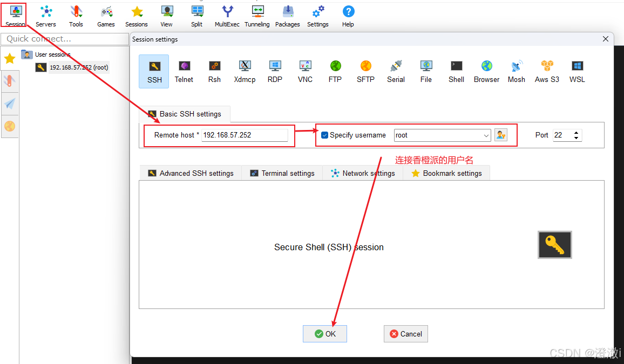
Task: Select the FTP session type
Action: [335, 72]
